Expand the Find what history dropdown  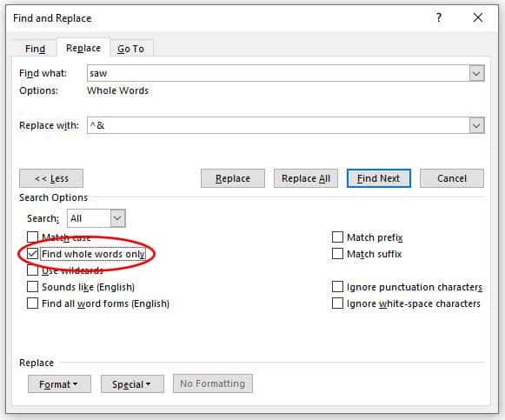pos(476,73)
